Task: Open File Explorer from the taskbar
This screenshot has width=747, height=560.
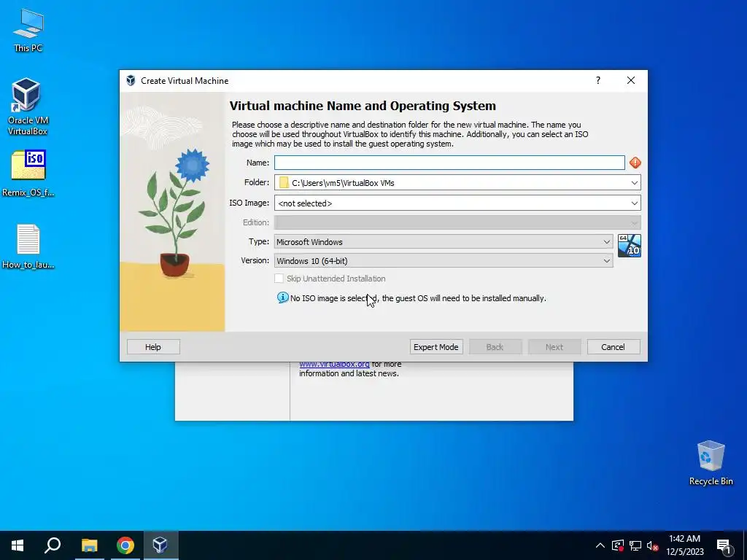Action: 89,545
